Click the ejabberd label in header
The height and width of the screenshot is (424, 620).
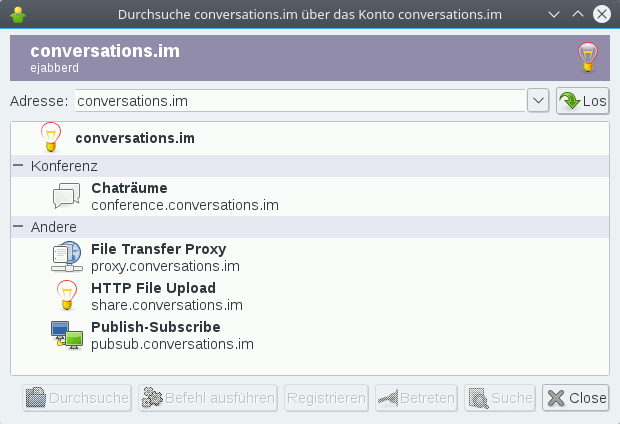55,68
